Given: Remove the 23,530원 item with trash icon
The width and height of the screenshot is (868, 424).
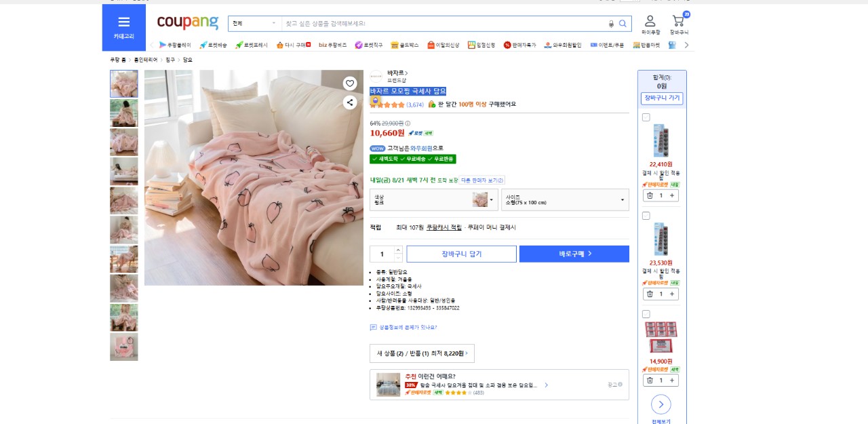Looking at the screenshot, I should (650, 294).
